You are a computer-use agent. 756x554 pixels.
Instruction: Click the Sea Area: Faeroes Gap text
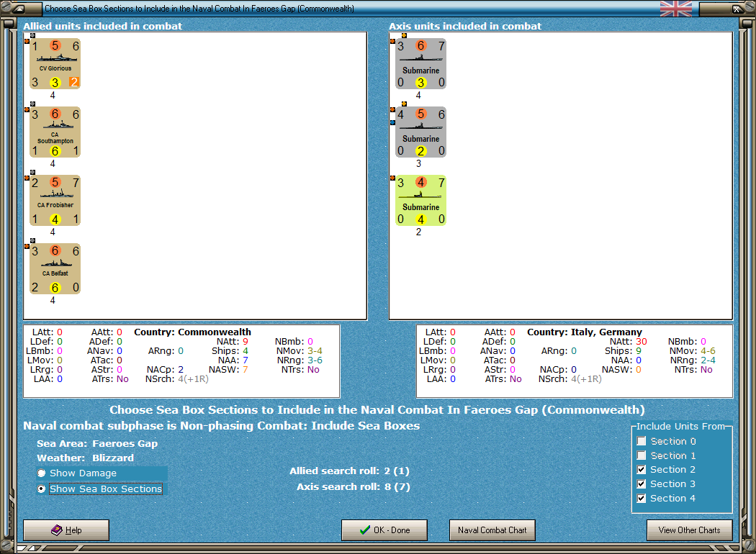point(97,443)
